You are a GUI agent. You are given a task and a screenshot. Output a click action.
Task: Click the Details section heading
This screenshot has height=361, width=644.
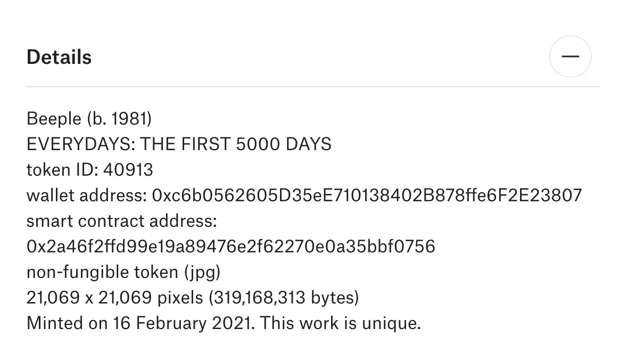pos(59,57)
